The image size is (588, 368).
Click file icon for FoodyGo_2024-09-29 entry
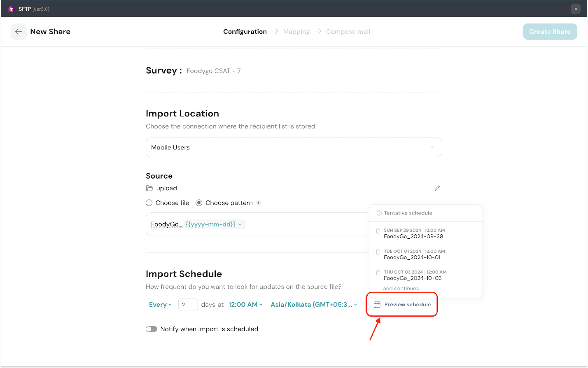pos(378,231)
